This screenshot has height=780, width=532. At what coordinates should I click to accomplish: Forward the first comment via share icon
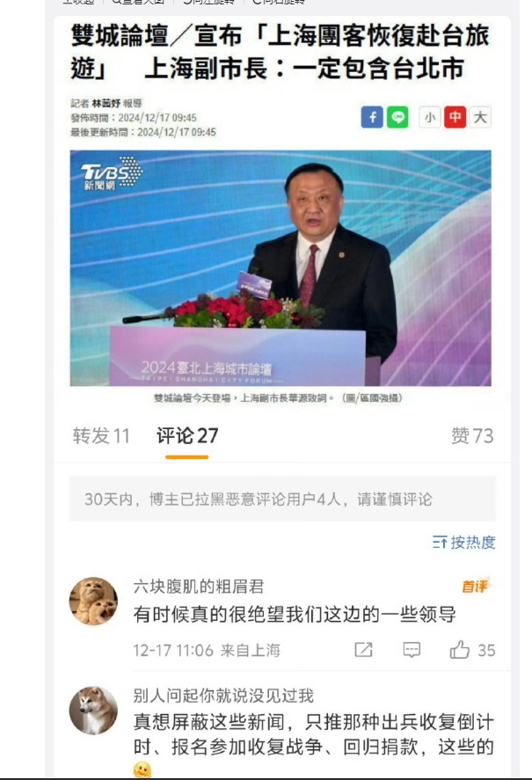363,650
